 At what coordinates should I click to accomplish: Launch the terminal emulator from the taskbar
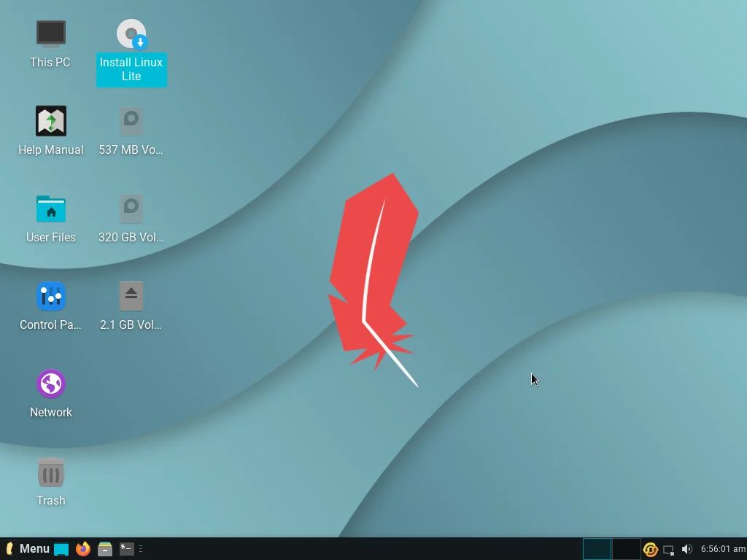[125, 548]
